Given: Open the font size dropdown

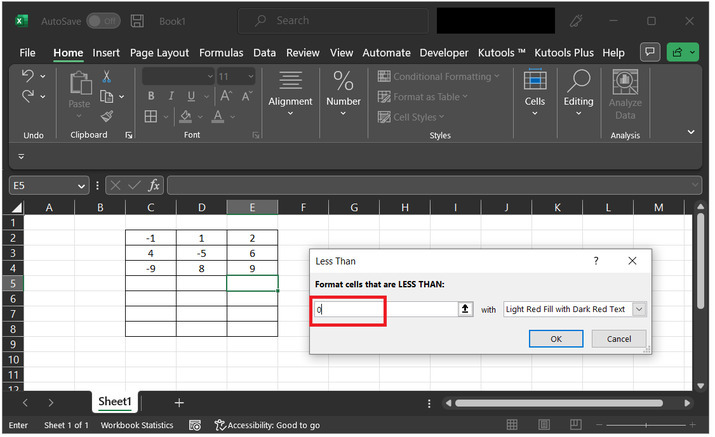Looking at the screenshot, I should point(251,76).
